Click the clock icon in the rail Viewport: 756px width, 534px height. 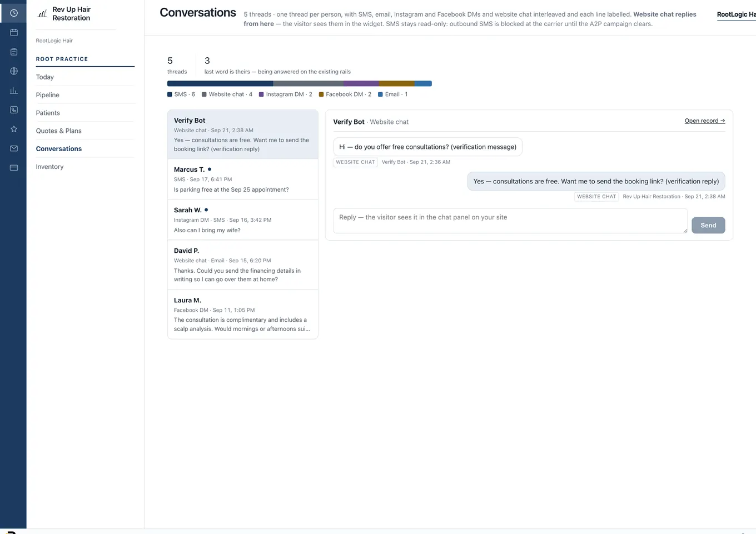[14, 13]
